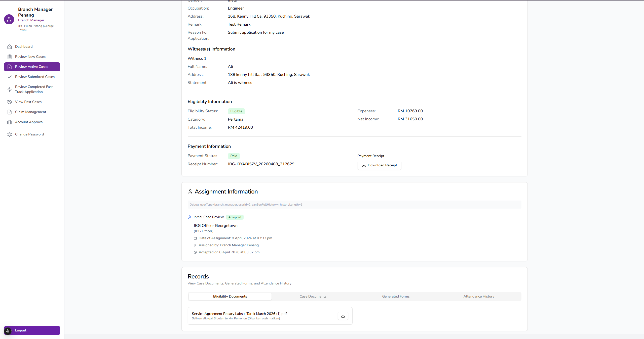Screen dimensions: 644x339
Task: Open the Generated Forms tab
Action: pos(396,297)
